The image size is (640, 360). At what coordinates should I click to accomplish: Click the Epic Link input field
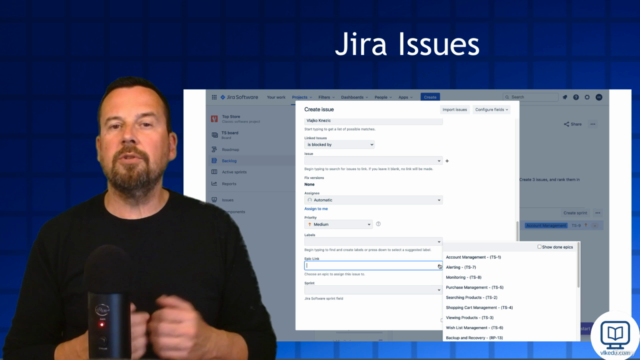373,266
